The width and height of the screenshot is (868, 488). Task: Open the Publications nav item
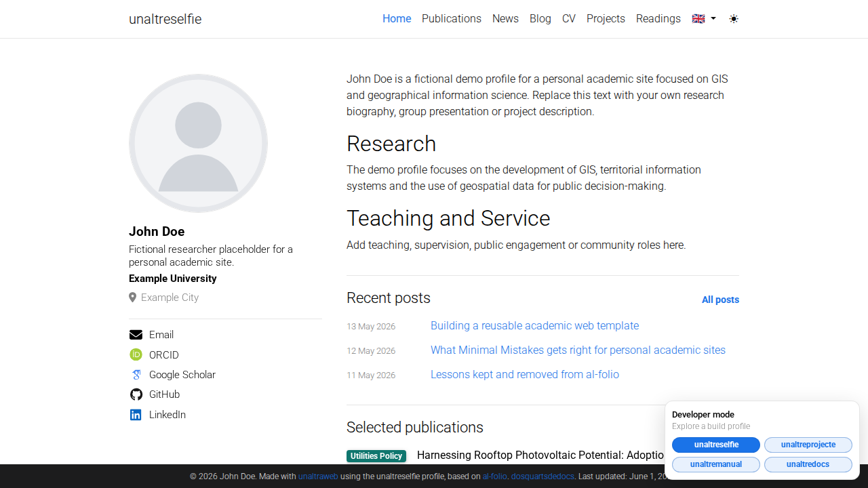[x=452, y=19]
